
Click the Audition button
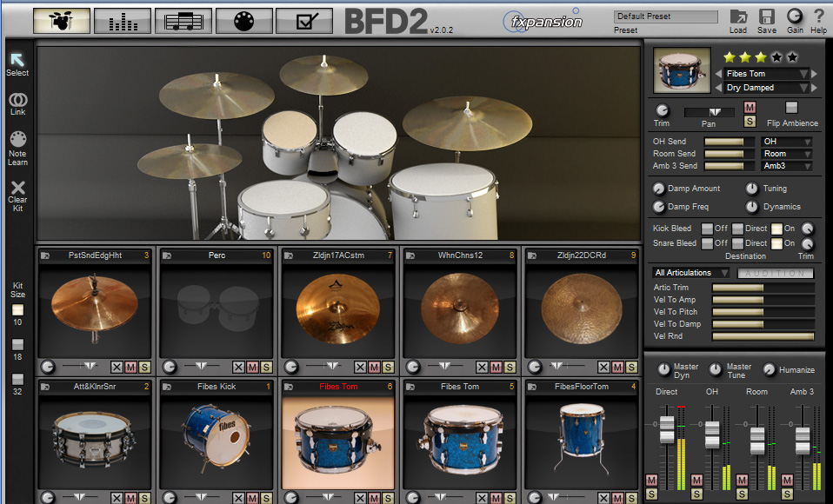click(776, 273)
